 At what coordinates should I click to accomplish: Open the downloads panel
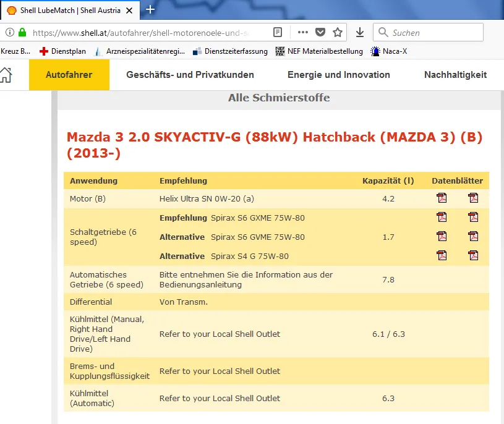pos(360,32)
